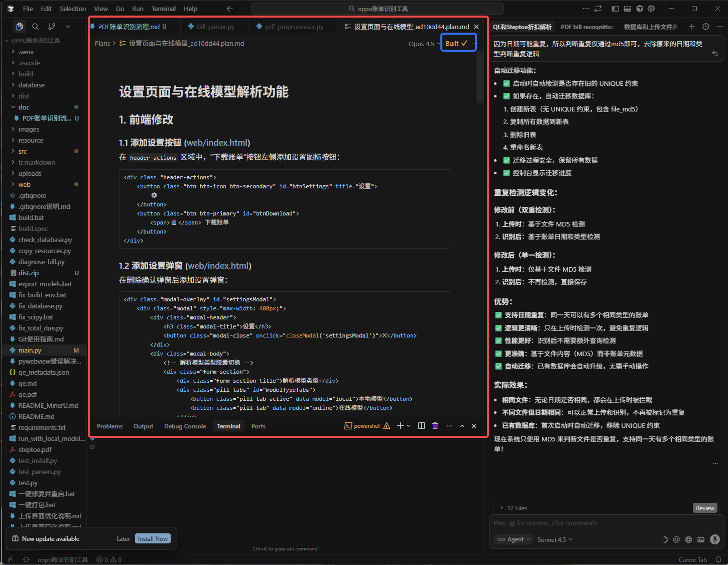728x565 pixels.
Task: Toggle the bottom panel layout icon
Action: 628,9
